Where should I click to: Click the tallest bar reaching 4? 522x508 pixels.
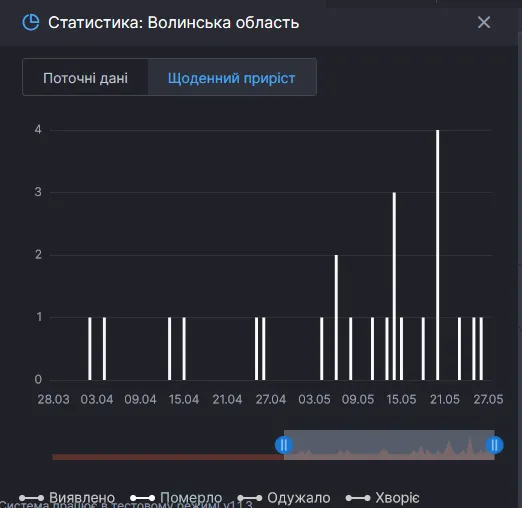click(437, 255)
